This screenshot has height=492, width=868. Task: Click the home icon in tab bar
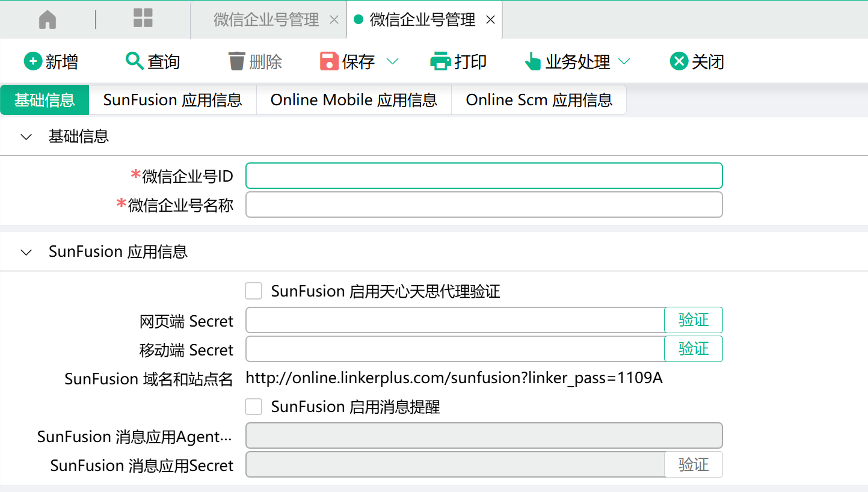(48, 20)
